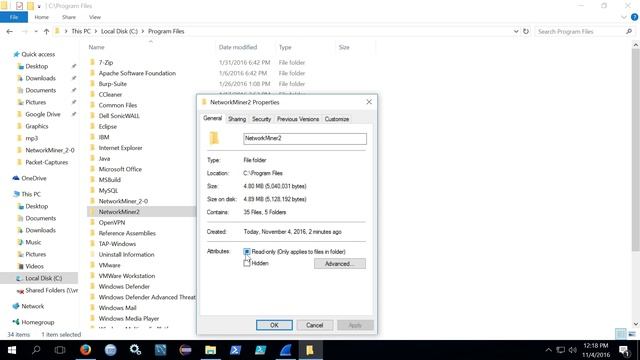Open File Explorer taskbar icon
Viewport: 640px width, 360px height.
210,350
